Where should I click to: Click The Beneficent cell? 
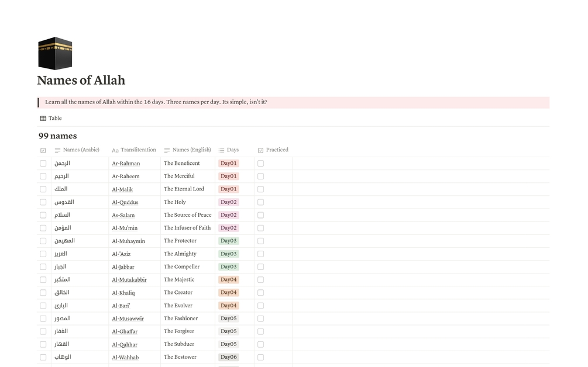(188, 163)
